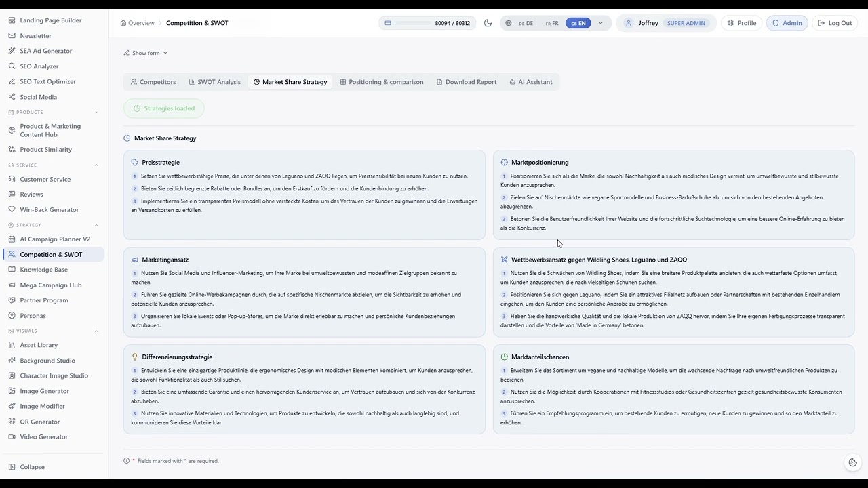Open the Admin button

point(787,23)
